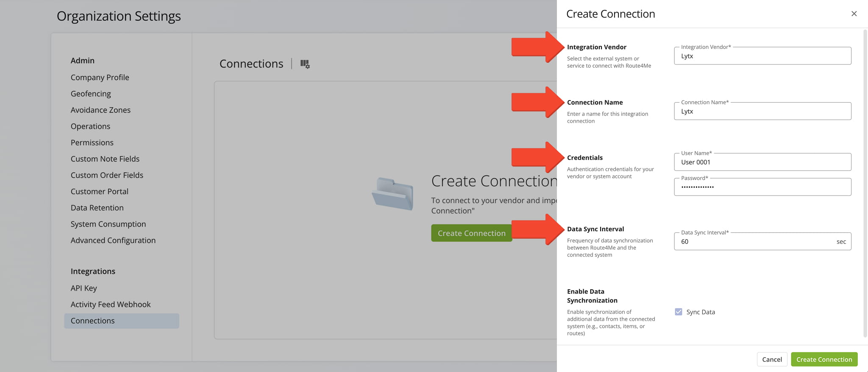This screenshot has height=372, width=868.
Task: Go to Geofencing settings
Action: point(91,94)
